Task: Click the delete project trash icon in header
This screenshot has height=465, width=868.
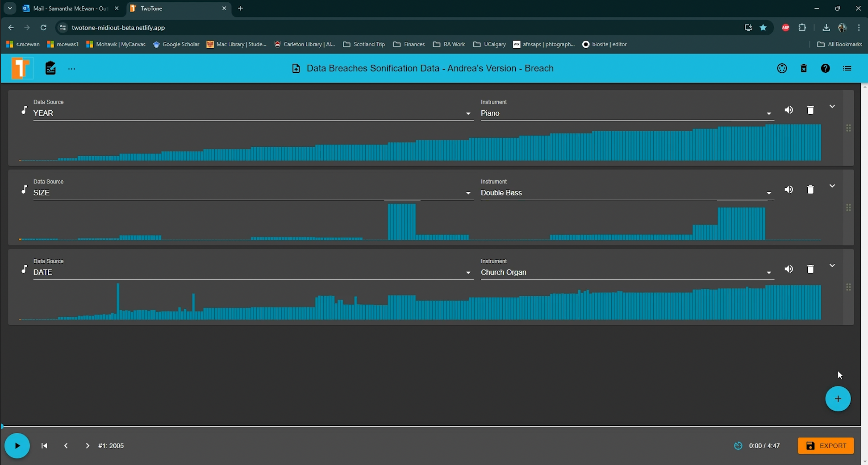Action: (804, 68)
